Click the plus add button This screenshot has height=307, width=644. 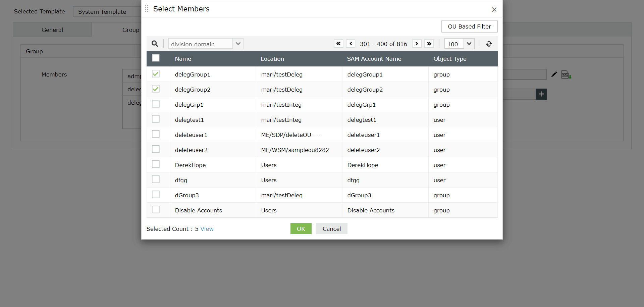tap(541, 94)
